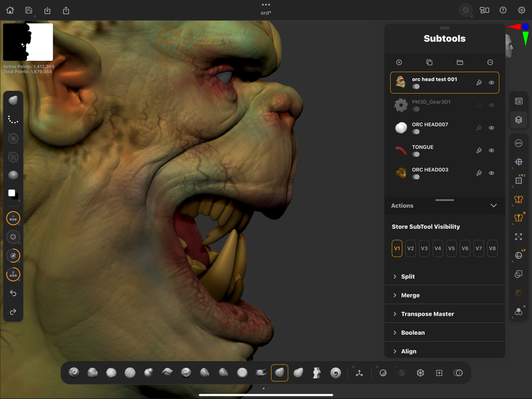
Task: Select the V1 SubTool visibility slot
Action: pos(397,248)
